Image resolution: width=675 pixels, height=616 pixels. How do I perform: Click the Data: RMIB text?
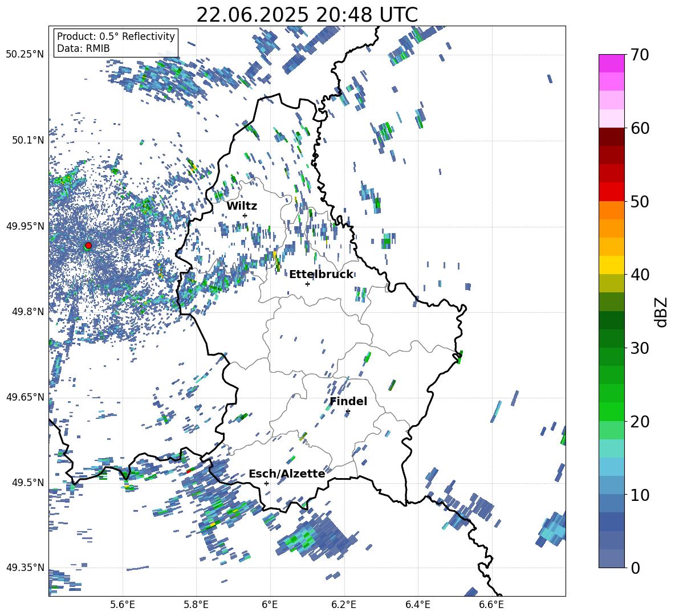[83, 48]
